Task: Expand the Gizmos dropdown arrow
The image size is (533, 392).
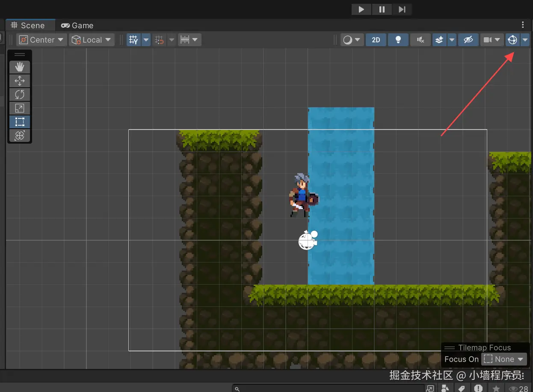Action: [x=525, y=40]
